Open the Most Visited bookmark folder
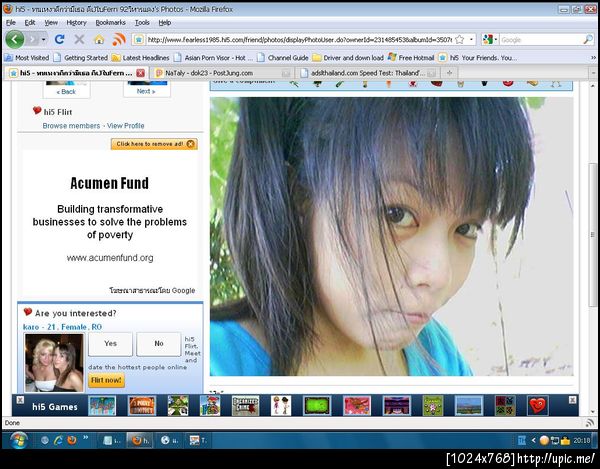The image size is (600, 469). [x=27, y=58]
